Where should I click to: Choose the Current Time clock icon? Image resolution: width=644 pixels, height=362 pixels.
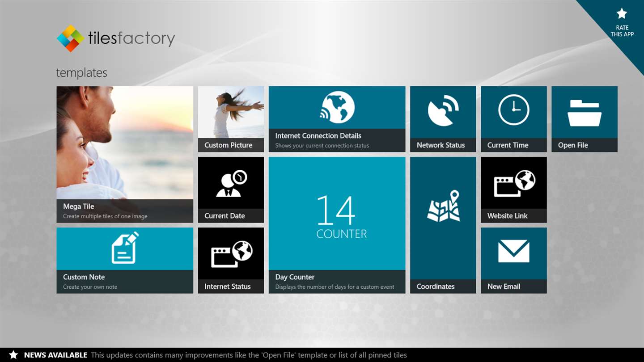tap(514, 109)
